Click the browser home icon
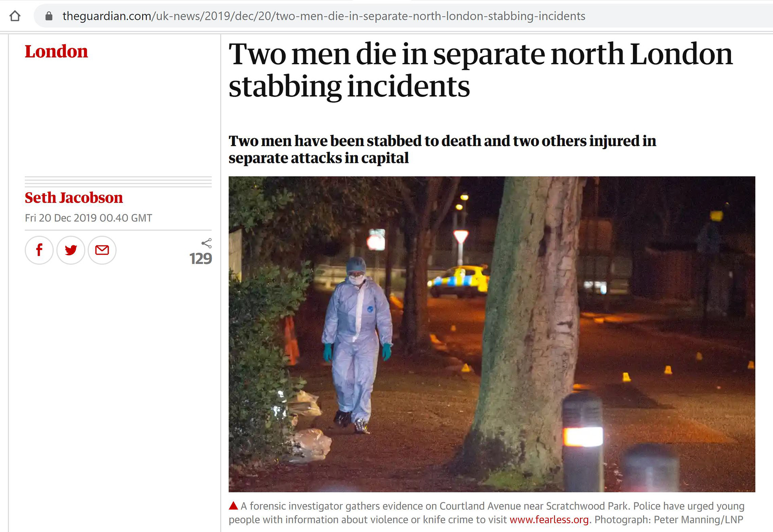Image resolution: width=773 pixels, height=532 pixels. click(x=15, y=16)
